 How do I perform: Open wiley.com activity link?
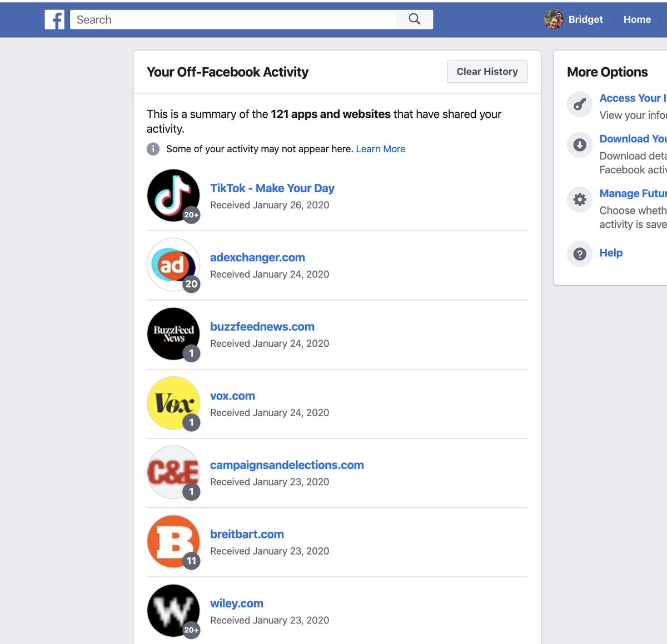click(237, 603)
